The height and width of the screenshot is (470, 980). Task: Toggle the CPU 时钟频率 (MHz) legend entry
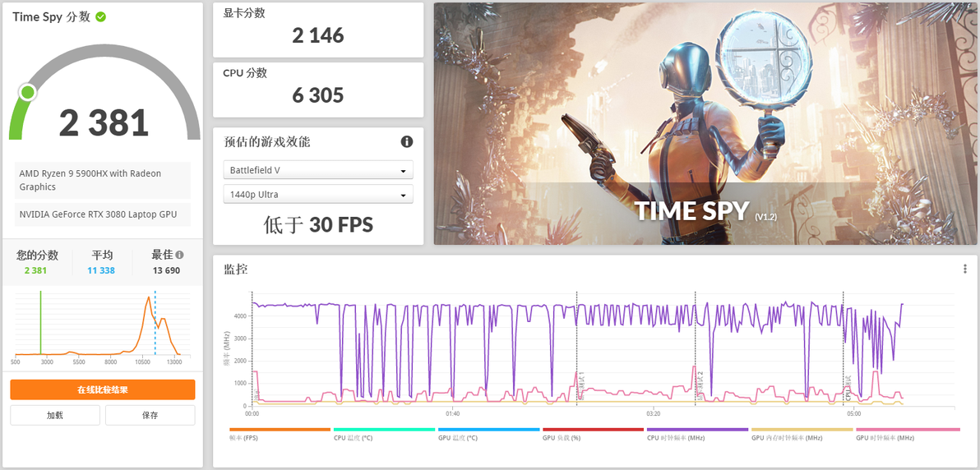pyautogui.click(x=697, y=434)
